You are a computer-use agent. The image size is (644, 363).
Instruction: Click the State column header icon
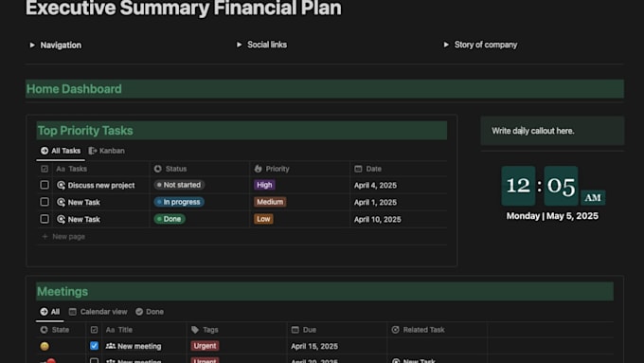pos(44,330)
